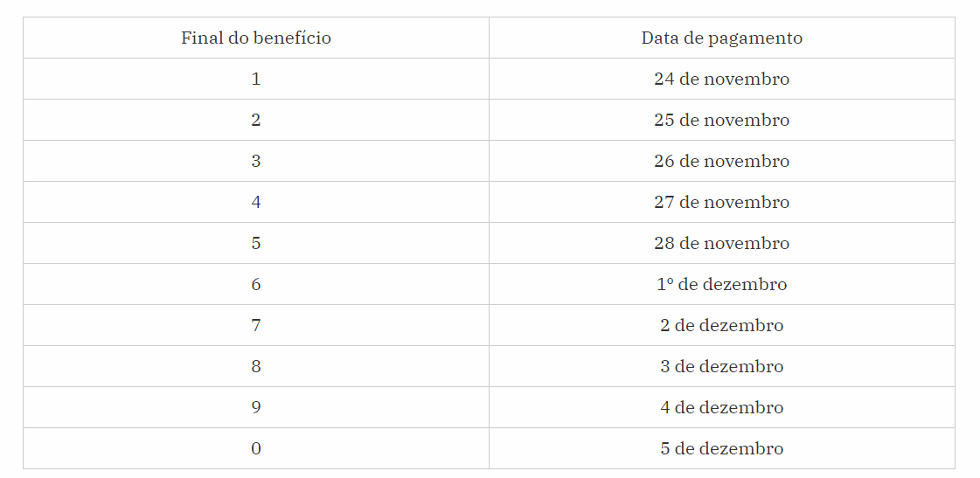Click benefit final digit 5 cell
The height and width of the screenshot is (478, 980).
(x=255, y=243)
